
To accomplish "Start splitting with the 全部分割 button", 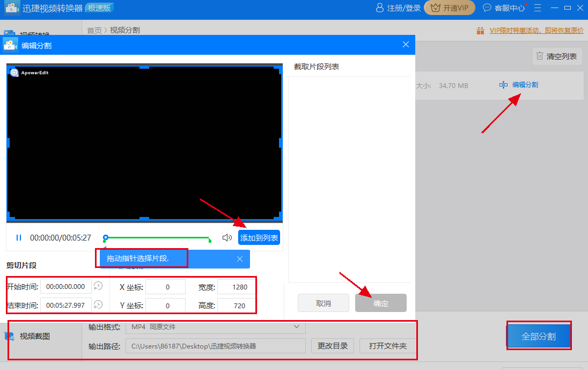I will click(x=539, y=335).
